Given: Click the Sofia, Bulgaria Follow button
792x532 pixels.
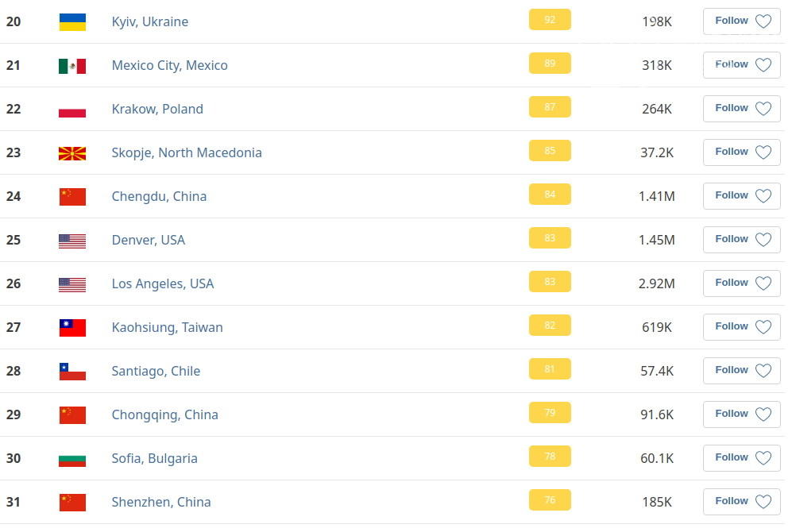Looking at the screenshot, I should coord(741,458).
